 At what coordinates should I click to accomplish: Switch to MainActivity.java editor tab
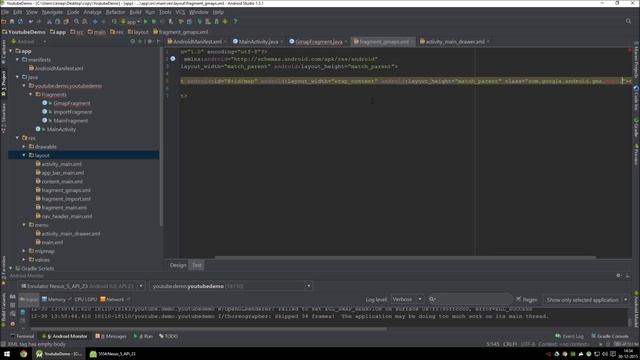click(x=258, y=42)
